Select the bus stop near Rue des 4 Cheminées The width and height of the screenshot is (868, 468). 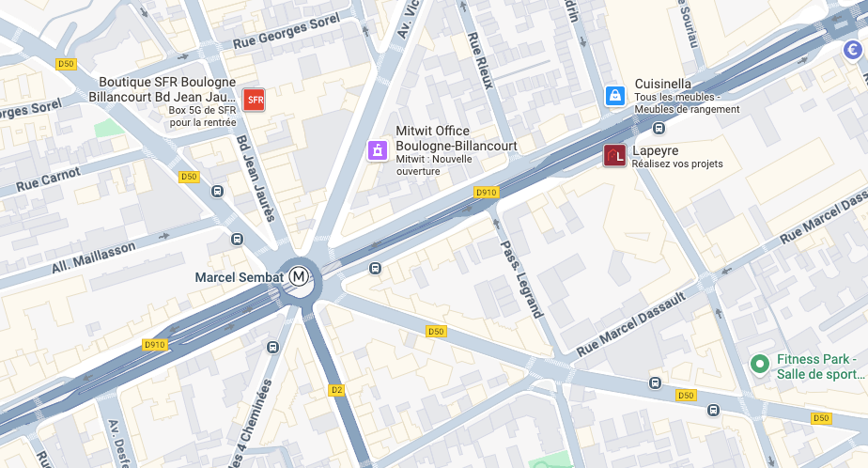(272, 348)
